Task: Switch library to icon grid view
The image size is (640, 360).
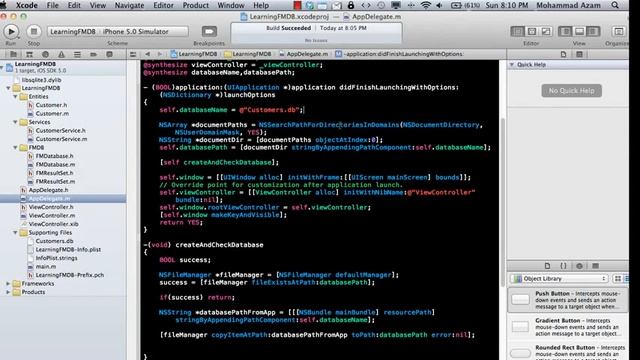Action: [618, 278]
